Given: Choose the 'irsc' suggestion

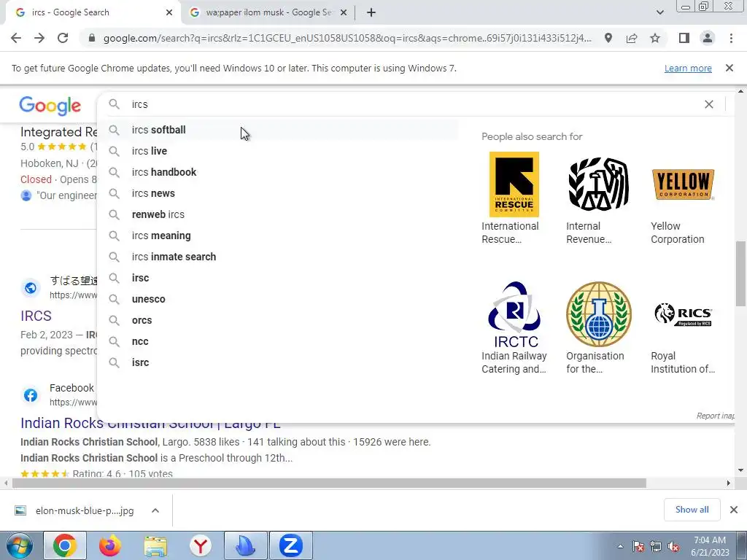Looking at the screenshot, I should tap(278, 278).
